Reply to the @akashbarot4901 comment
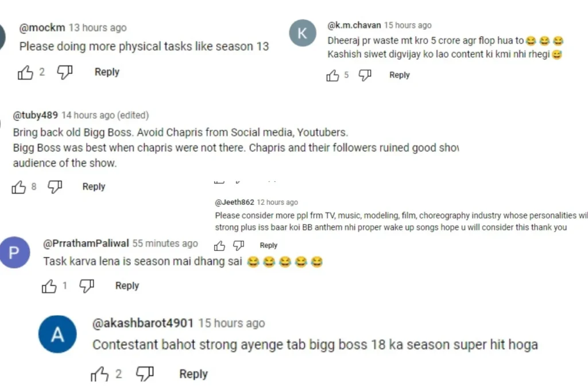The height and width of the screenshot is (392, 588). pyautogui.click(x=193, y=374)
